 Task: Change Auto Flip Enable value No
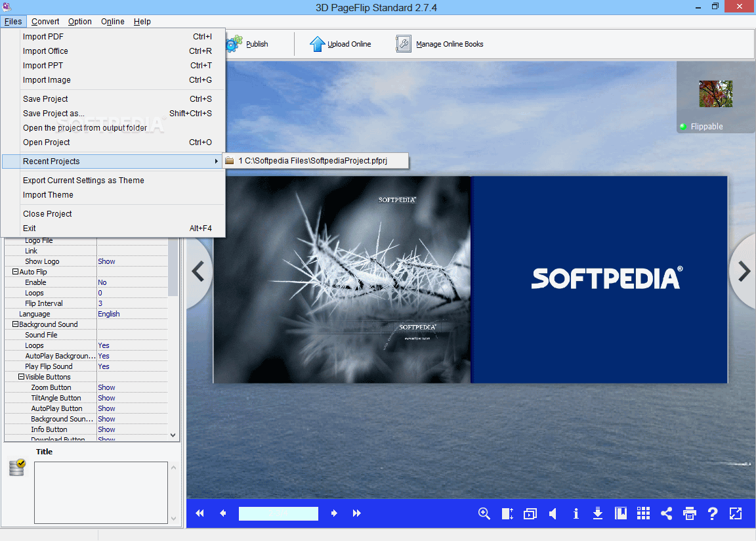[x=132, y=282]
